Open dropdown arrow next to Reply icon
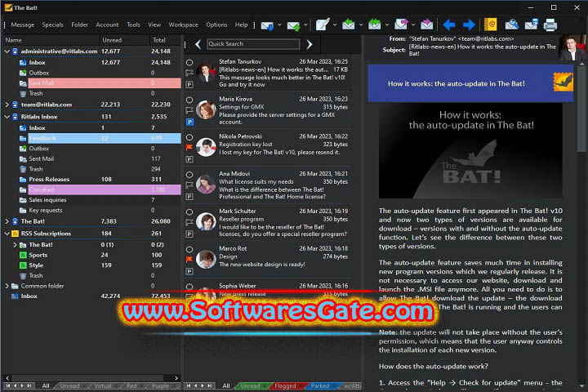The image size is (588, 392). (361, 25)
